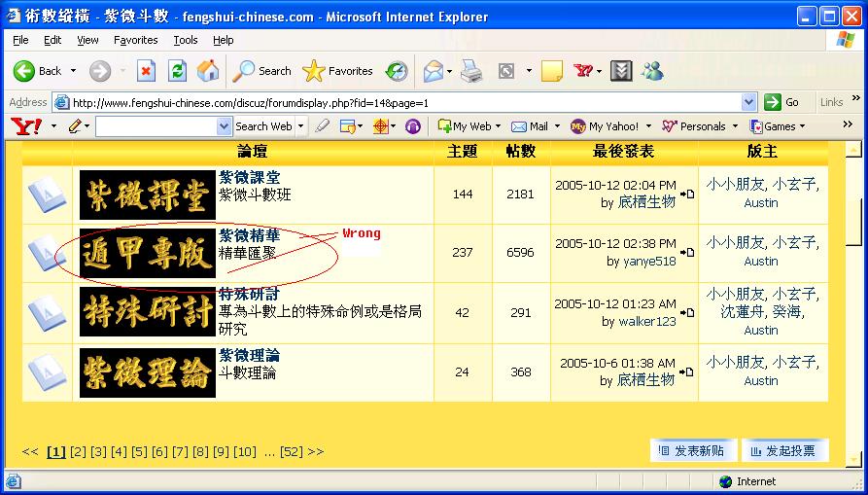Open the 特殊研討 forum link
The image size is (868, 495).
(x=249, y=294)
